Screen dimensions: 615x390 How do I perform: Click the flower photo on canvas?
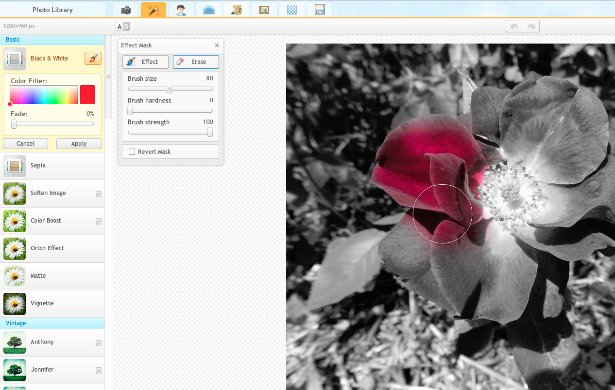pyautogui.click(x=450, y=217)
